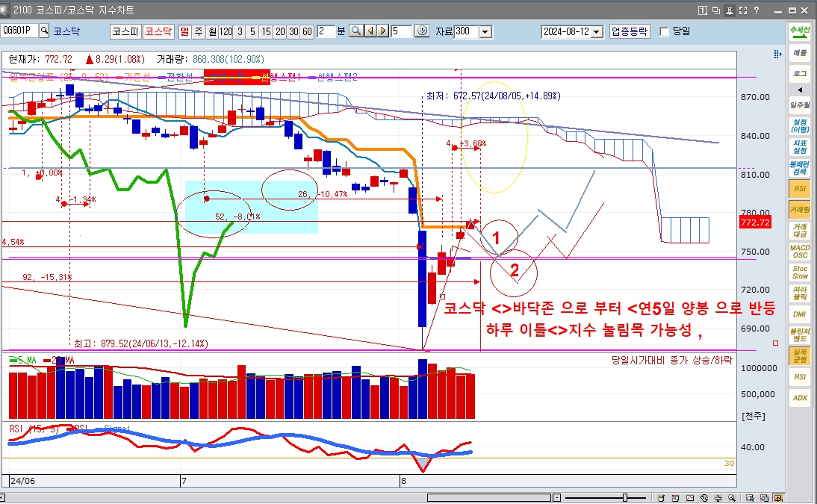Click the dotted grid arrow icon near chart top-right

777,55
